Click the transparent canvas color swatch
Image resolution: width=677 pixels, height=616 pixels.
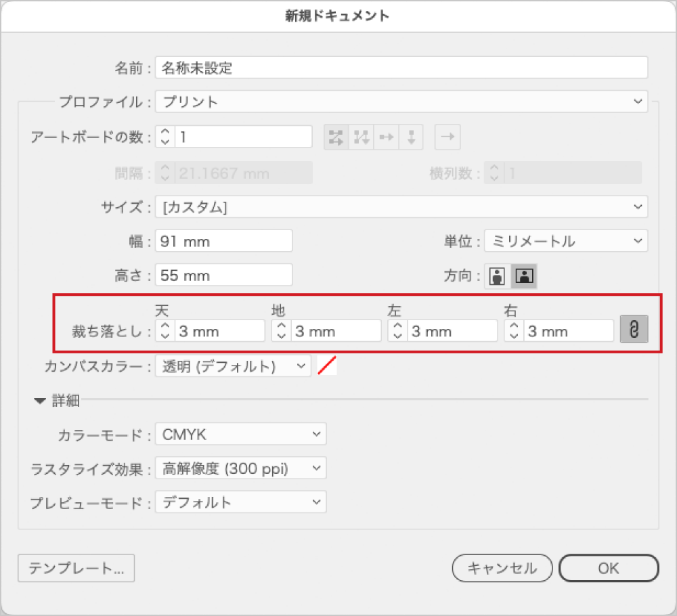[x=327, y=365]
